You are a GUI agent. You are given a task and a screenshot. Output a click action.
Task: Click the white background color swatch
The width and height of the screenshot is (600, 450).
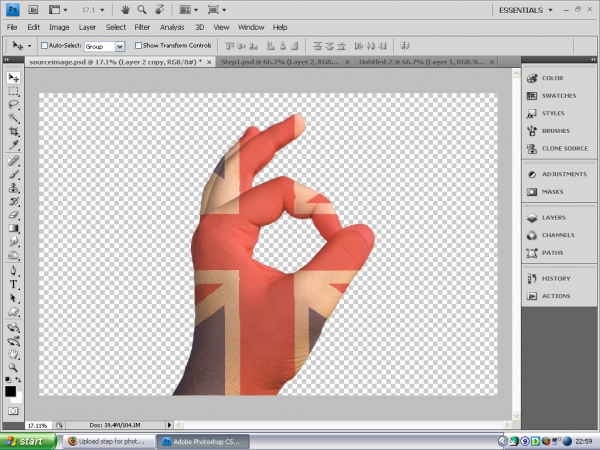(19, 399)
